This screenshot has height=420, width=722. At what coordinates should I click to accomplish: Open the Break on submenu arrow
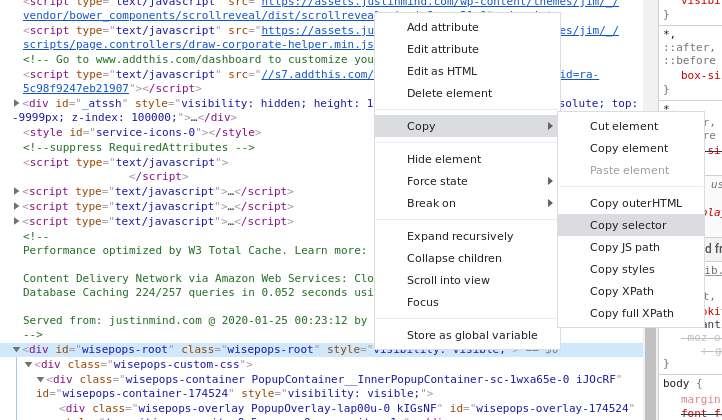click(550, 203)
